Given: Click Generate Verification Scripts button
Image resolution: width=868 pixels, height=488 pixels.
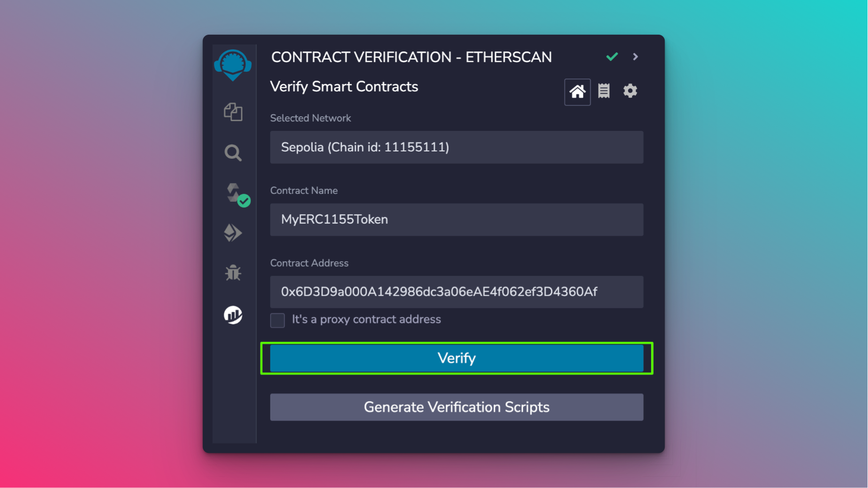Looking at the screenshot, I should (456, 407).
